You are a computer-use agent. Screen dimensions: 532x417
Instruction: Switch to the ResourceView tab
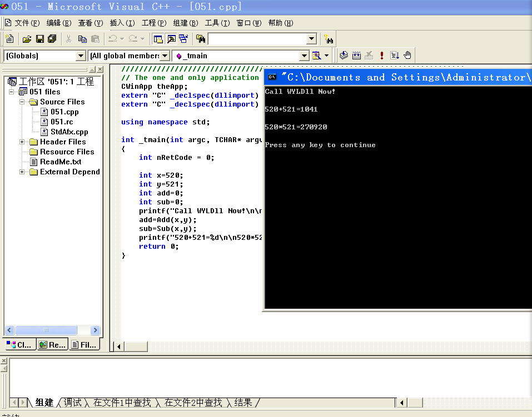coord(52,345)
